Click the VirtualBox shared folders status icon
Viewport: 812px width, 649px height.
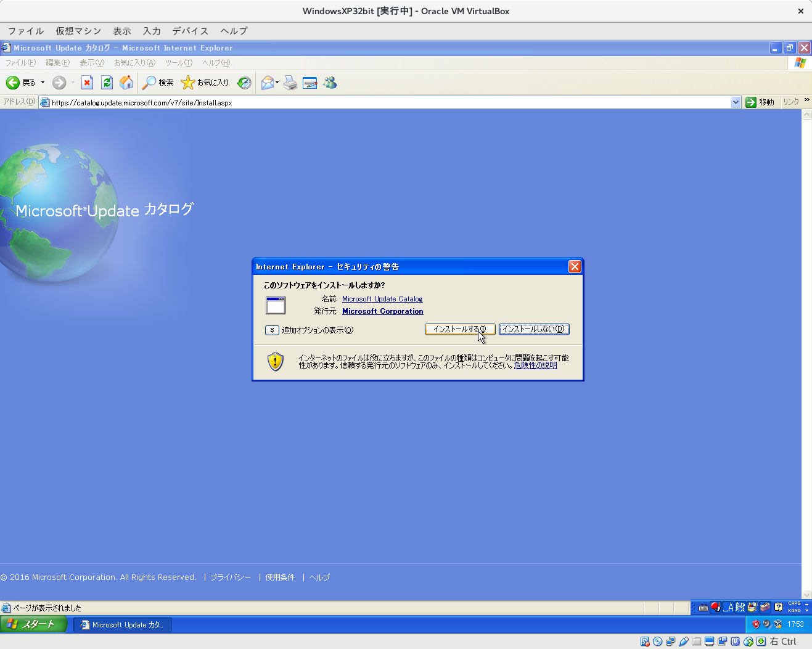click(697, 642)
